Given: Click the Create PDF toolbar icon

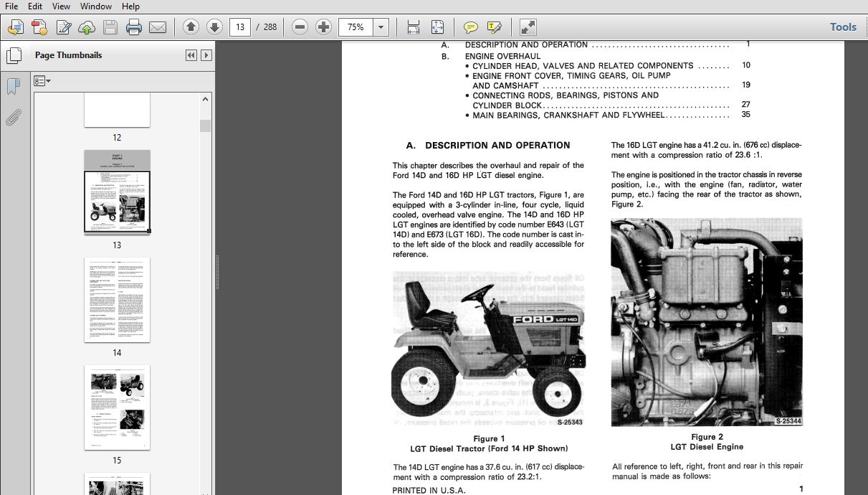Looking at the screenshot, I should point(39,27).
